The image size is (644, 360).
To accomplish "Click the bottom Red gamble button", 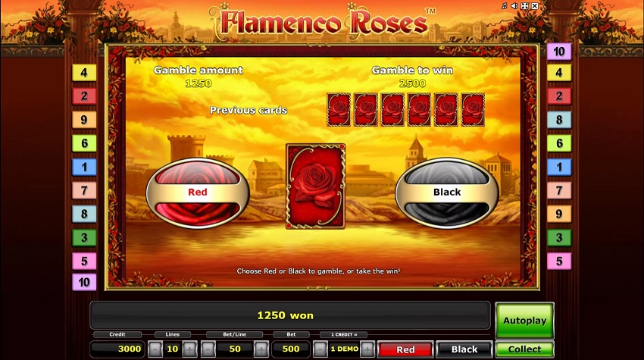I will 405,349.
